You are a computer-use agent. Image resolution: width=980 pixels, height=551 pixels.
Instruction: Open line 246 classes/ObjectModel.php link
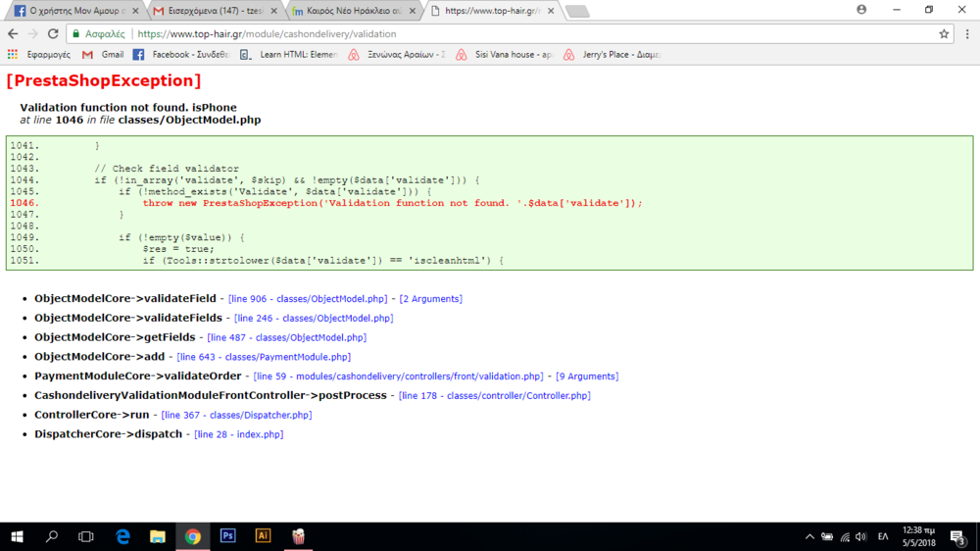(x=314, y=319)
